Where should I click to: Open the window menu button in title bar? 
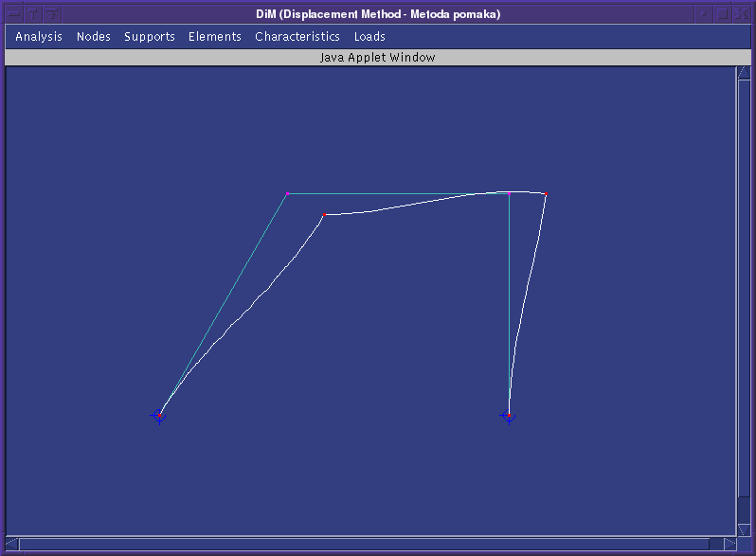pos(14,14)
